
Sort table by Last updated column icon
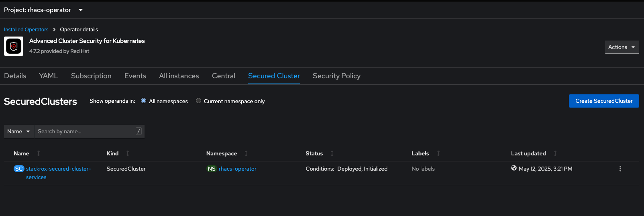(555, 153)
